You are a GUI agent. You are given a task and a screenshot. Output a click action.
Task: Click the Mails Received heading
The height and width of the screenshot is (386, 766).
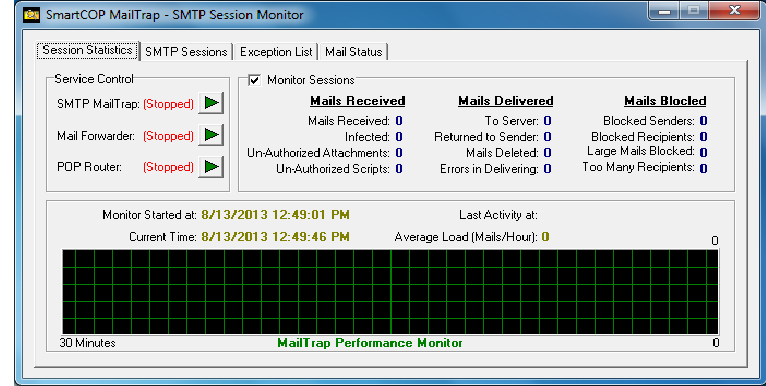pos(358,101)
